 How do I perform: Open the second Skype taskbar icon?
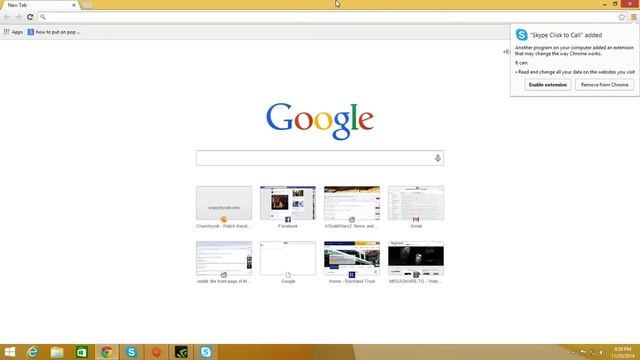pos(206,352)
